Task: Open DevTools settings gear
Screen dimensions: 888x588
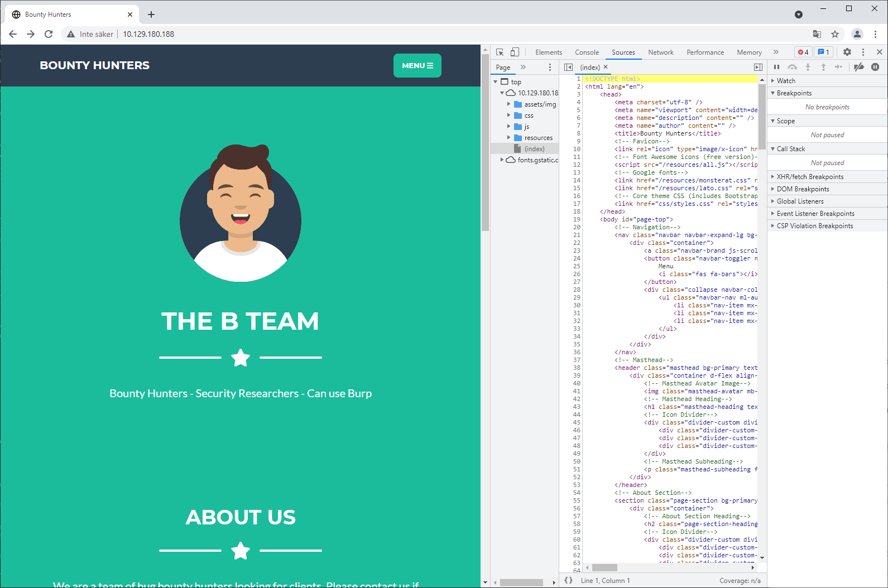Action: (847, 52)
